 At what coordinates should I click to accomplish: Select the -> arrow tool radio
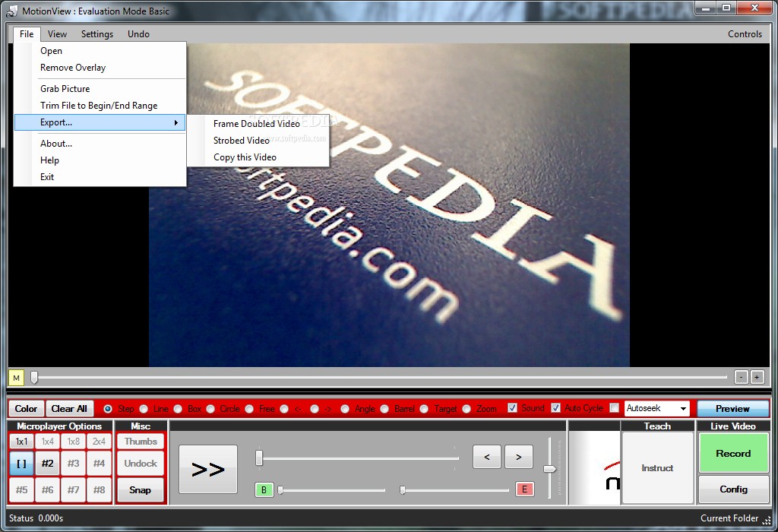314,409
